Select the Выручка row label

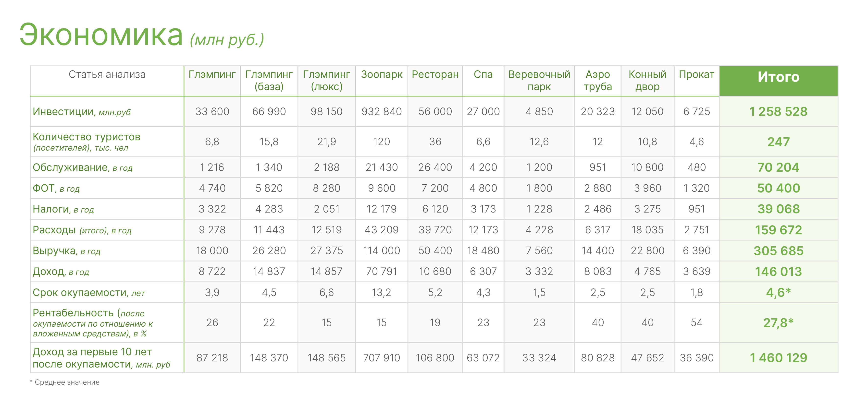pyautogui.click(x=66, y=251)
